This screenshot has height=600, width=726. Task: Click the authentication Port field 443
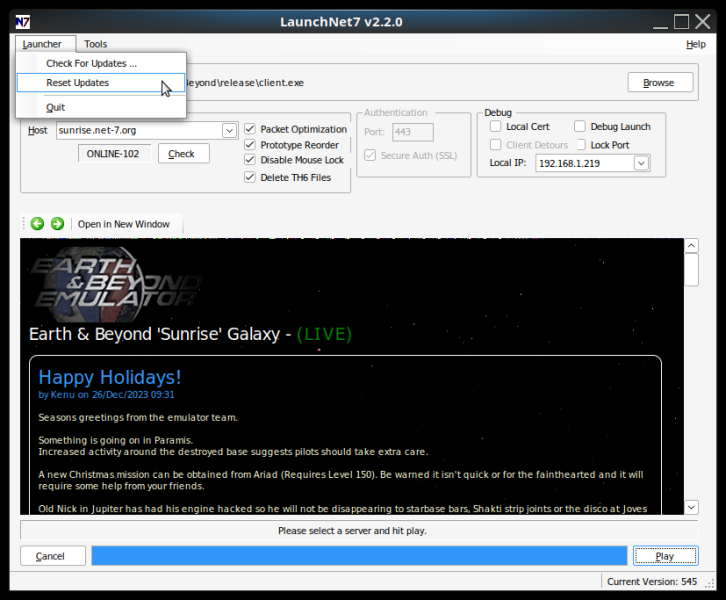point(413,132)
